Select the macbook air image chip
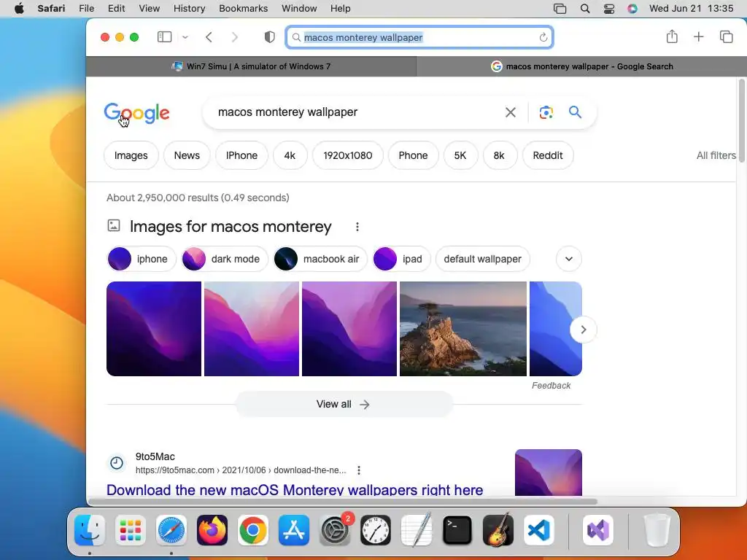 (321, 259)
